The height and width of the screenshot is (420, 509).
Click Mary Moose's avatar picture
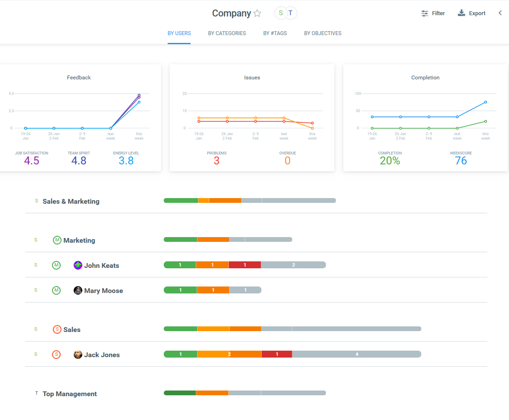[x=78, y=290]
